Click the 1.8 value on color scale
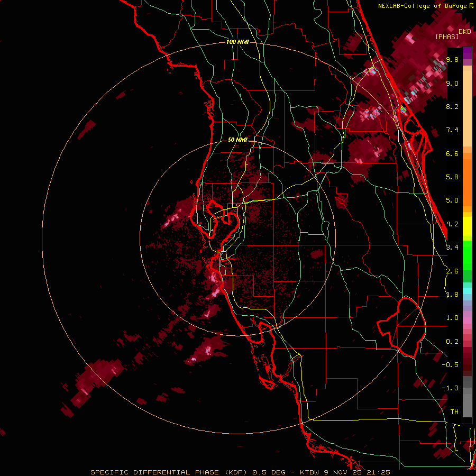This screenshot has width=476, height=476. point(452,295)
